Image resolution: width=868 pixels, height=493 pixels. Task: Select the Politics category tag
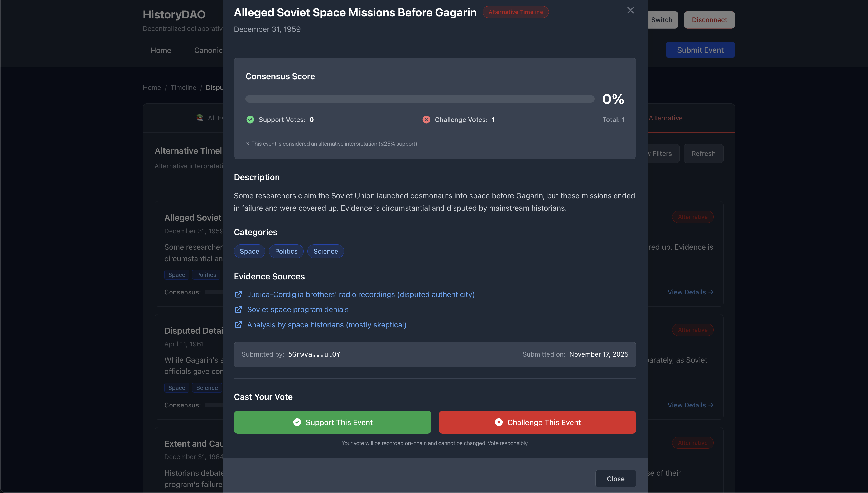point(286,251)
